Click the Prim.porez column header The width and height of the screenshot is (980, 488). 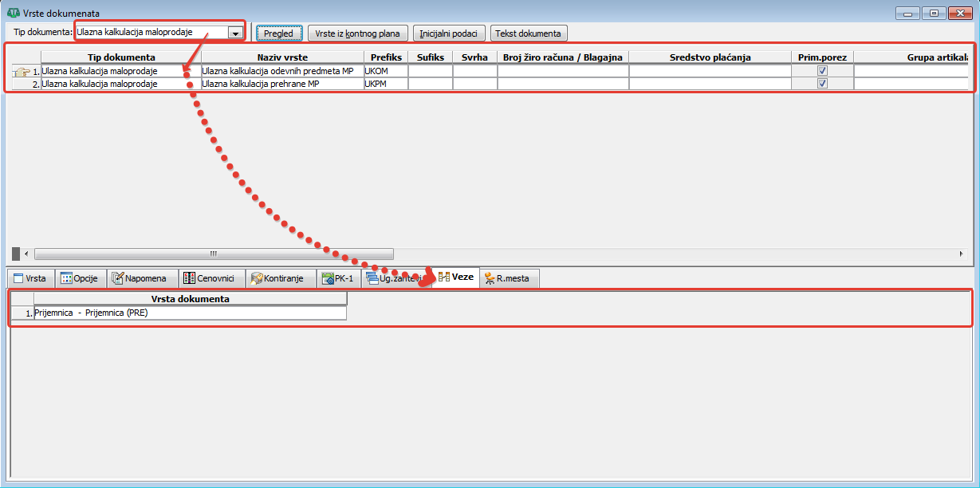[822, 57]
